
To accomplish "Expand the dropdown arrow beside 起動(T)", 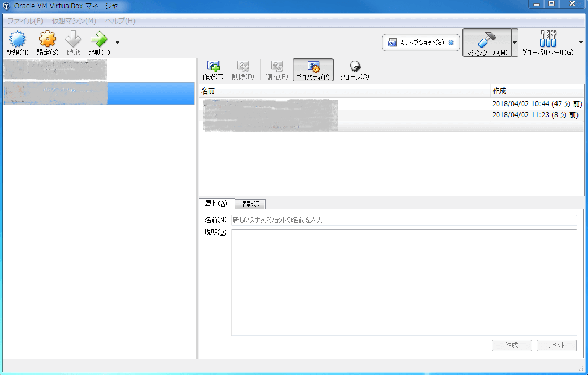I will [117, 43].
